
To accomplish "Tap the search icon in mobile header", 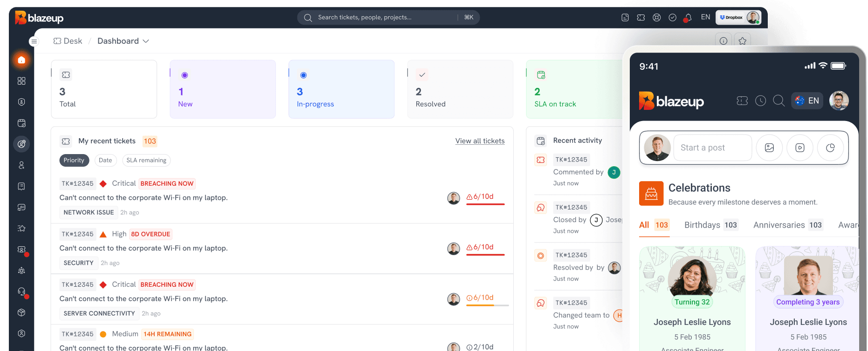I will tap(778, 101).
